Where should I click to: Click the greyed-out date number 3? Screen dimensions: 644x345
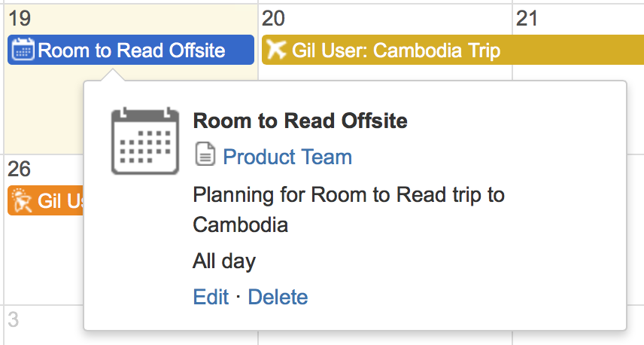pyautogui.click(x=14, y=320)
